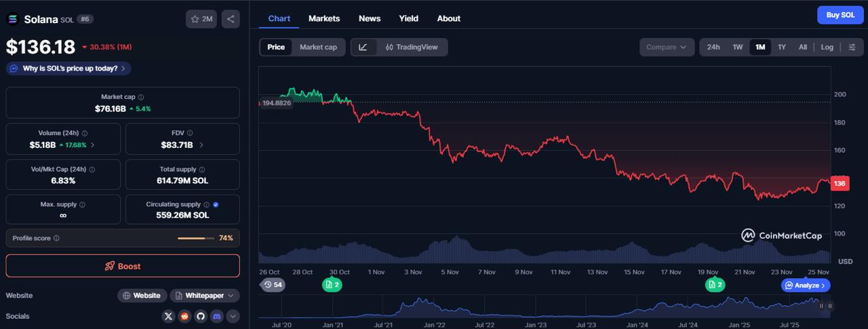The width and height of the screenshot is (868, 329).
Task: Click the 136 current price label
Action: [x=840, y=184]
